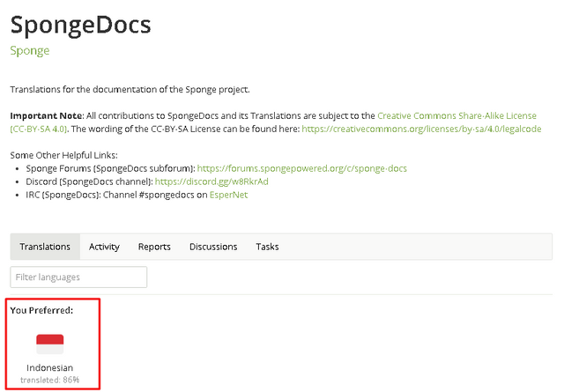Switch to the Activity tab
Image resolution: width=564 pixels, height=392 pixels.
[104, 247]
